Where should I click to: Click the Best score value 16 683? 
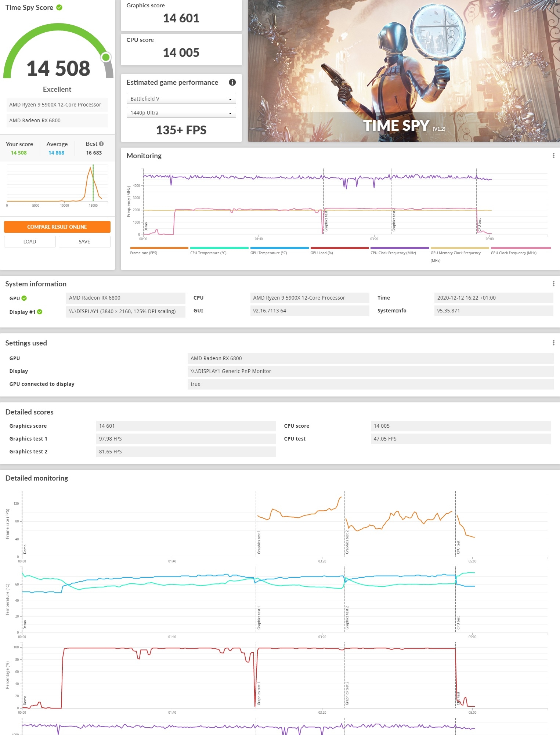[94, 153]
